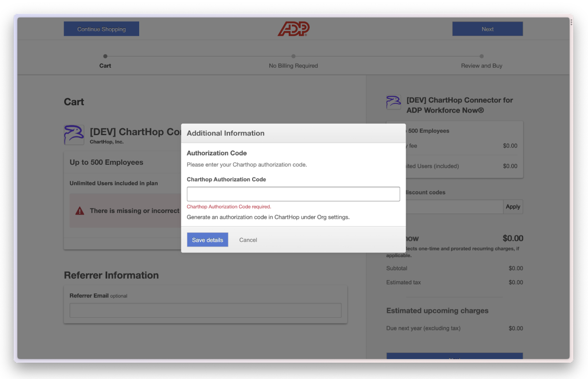Viewport: 588px width, 379px height.
Task: Open the Cart step in the stepper
Action: (x=105, y=66)
